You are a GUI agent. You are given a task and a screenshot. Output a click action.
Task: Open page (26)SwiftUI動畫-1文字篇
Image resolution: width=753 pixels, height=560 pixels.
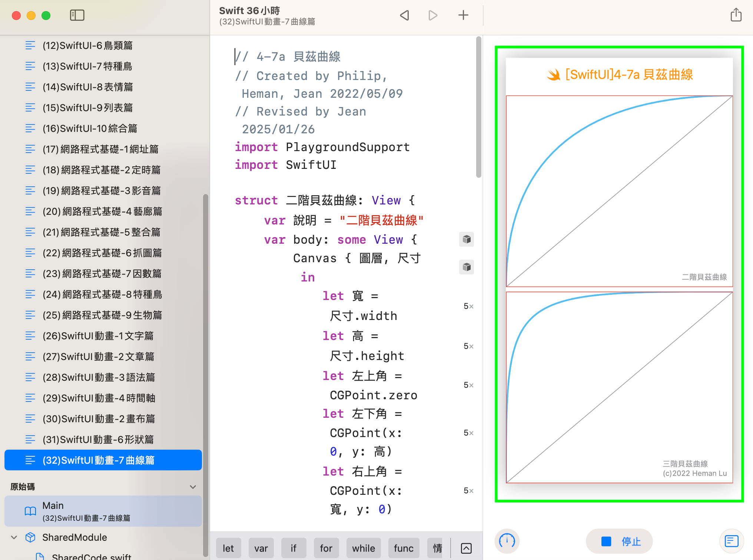coord(98,336)
